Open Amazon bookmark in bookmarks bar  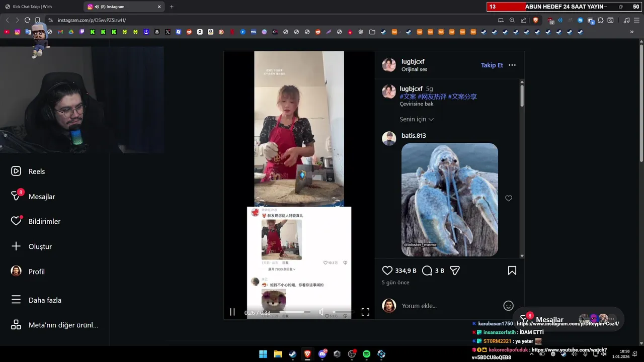coord(210,32)
